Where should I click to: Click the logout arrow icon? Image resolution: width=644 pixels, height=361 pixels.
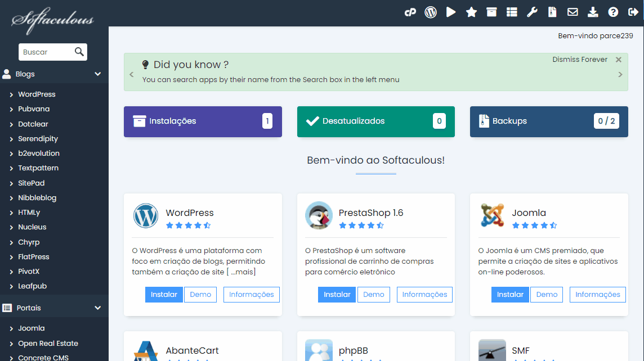point(633,12)
